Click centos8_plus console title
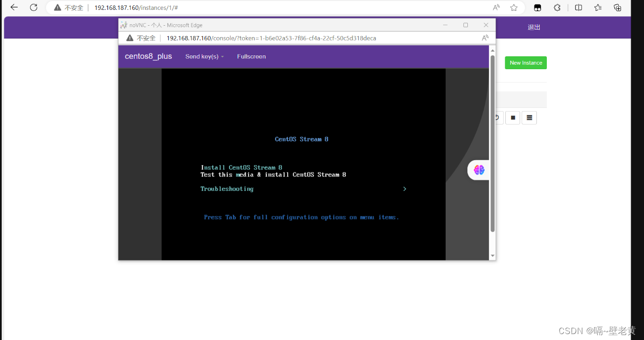The height and width of the screenshot is (340, 644). tap(149, 56)
